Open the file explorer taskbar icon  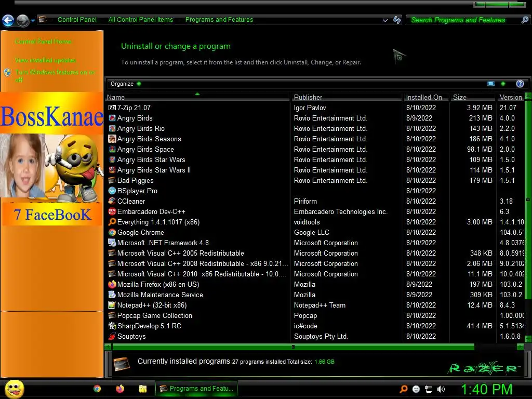point(143,389)
